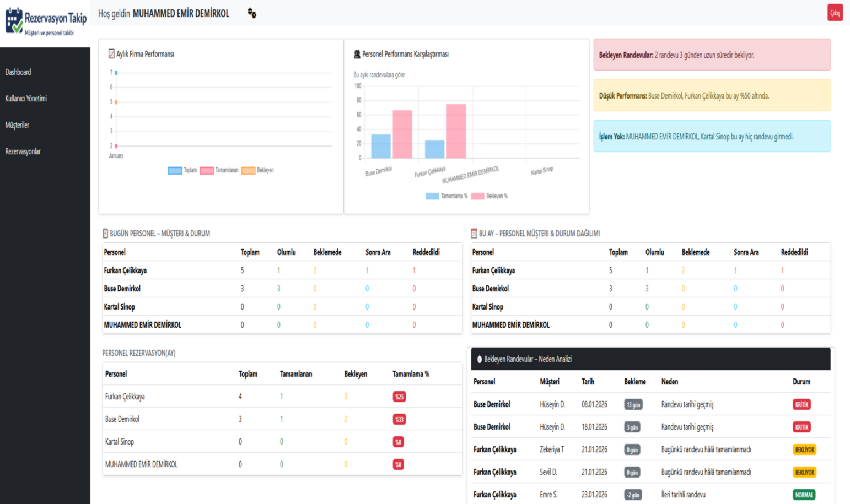Select Dashboard in the sidebar menu
Image resolution: width=850 pixels, height=504 pixels.
18,72
